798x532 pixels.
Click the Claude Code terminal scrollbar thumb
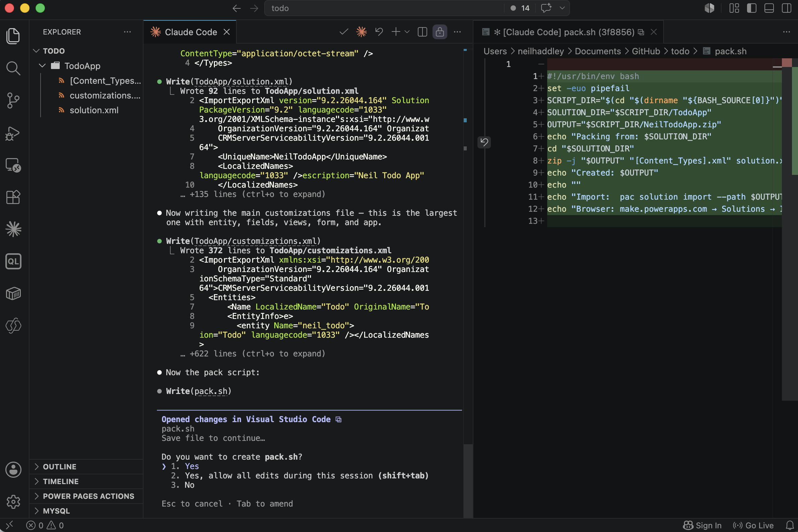[468, 481]
